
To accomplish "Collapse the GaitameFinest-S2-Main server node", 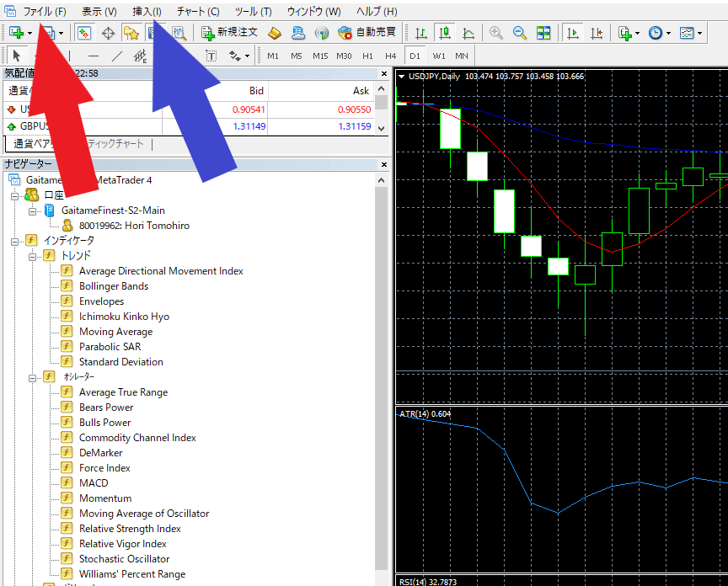I will pos(32,211).
